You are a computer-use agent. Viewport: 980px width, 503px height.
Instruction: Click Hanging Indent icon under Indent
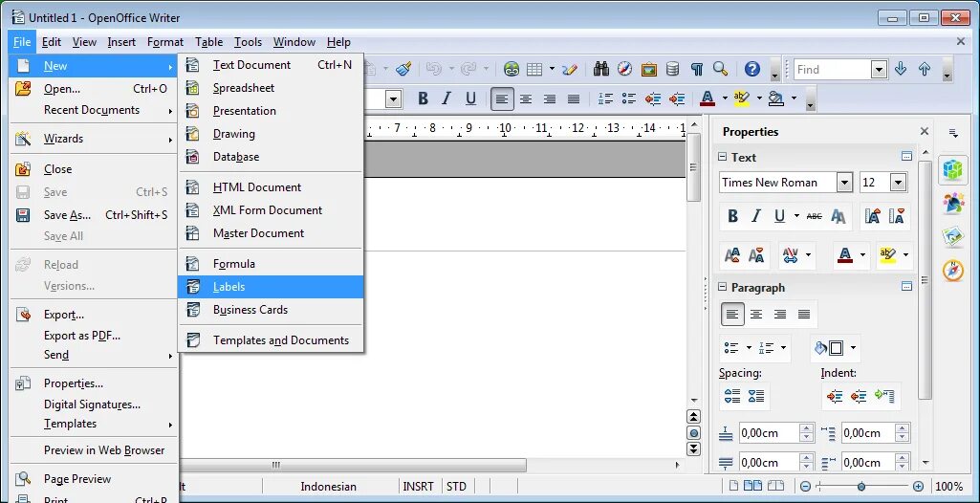point(884,396)
